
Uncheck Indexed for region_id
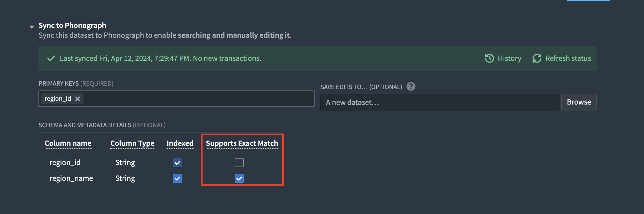(177, 163)
